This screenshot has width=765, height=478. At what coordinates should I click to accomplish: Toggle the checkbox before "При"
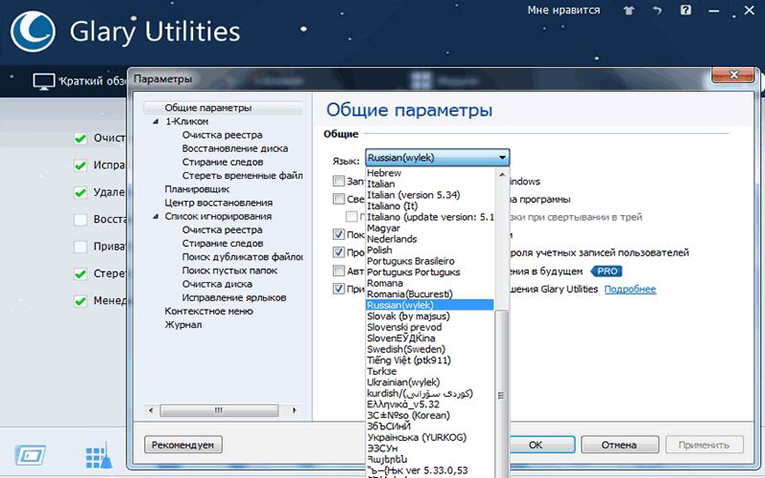[x=339, y=289]
